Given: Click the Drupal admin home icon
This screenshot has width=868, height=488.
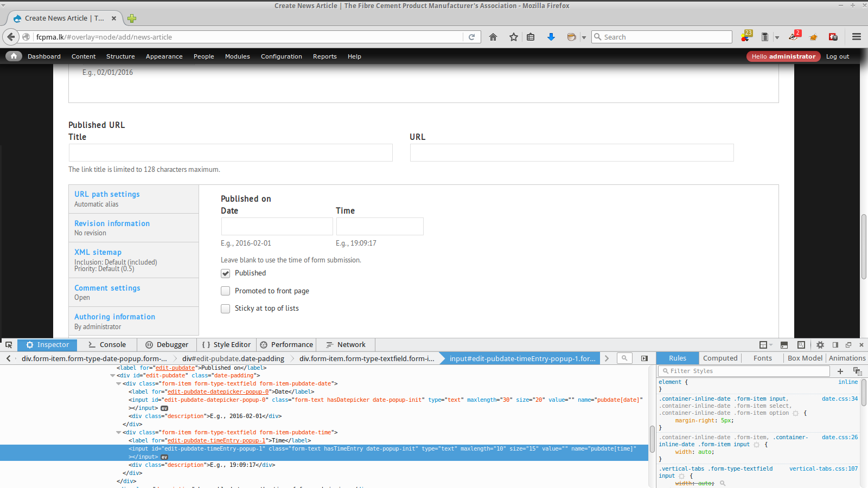Looking at the screenshot, I should 14,56.
